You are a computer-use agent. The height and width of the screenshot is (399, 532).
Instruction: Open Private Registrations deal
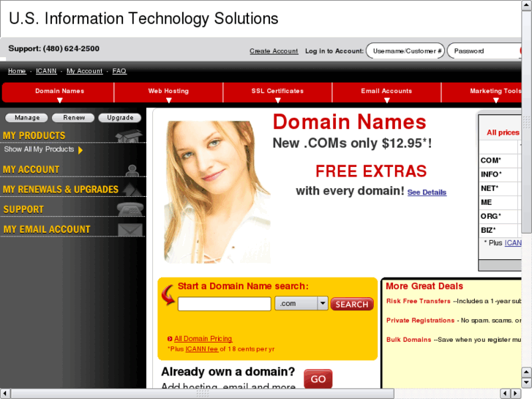pyautogui.click(x=420, y=321)
